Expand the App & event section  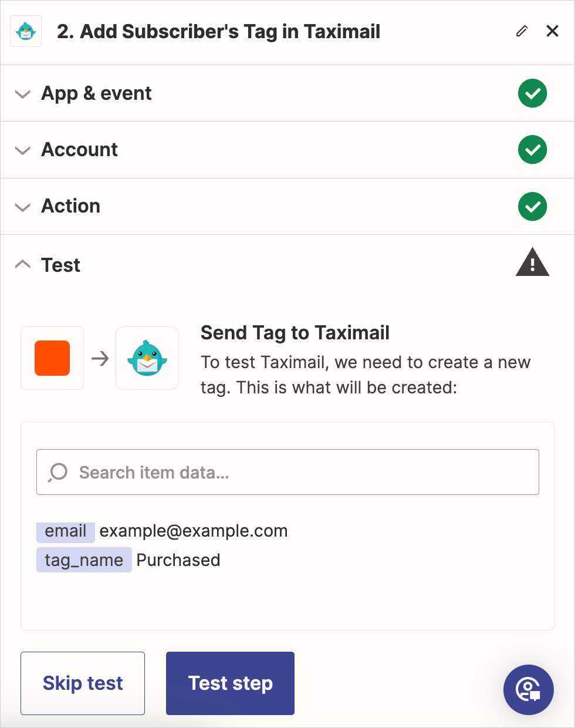coord(23,94)
